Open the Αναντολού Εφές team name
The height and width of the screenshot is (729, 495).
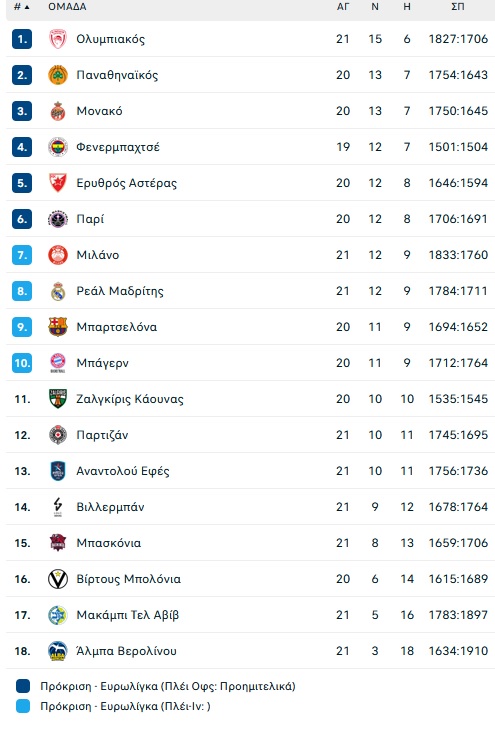tap(123, 471)
